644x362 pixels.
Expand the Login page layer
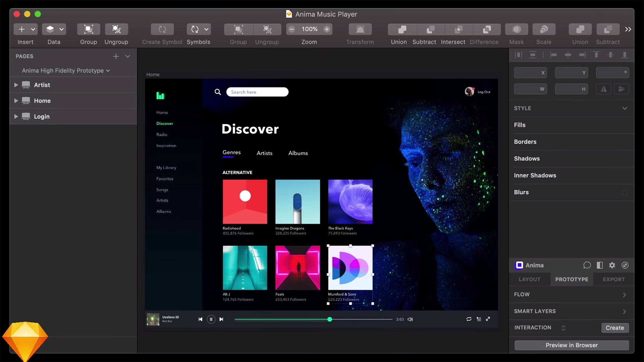click(15, 116)
